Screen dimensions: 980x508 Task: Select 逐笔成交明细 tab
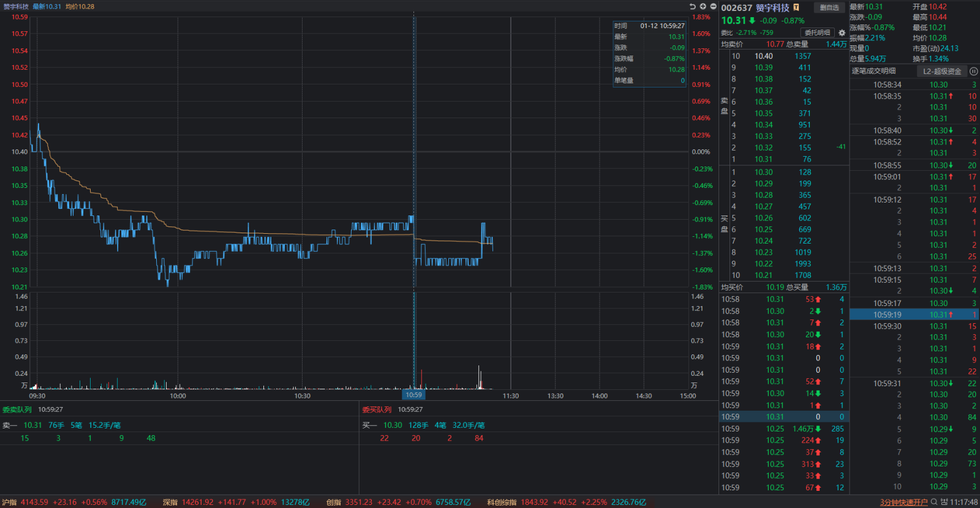(873, 71)
